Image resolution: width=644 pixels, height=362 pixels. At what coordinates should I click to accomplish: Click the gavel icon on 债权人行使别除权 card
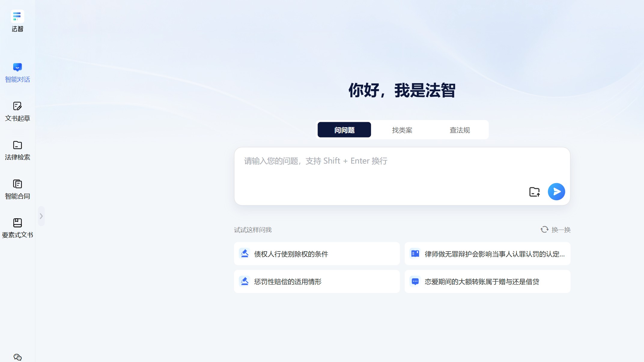(x=245, y=254)
